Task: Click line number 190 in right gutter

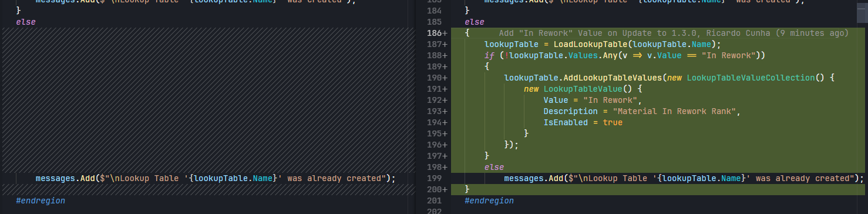Action: [435, 78]
